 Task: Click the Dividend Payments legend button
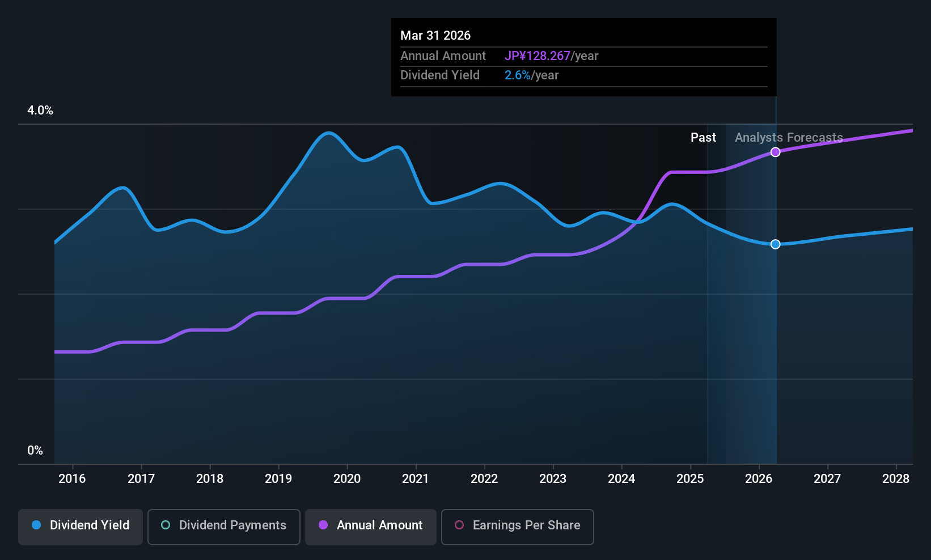pyautogui.click(x=223, y=526)
